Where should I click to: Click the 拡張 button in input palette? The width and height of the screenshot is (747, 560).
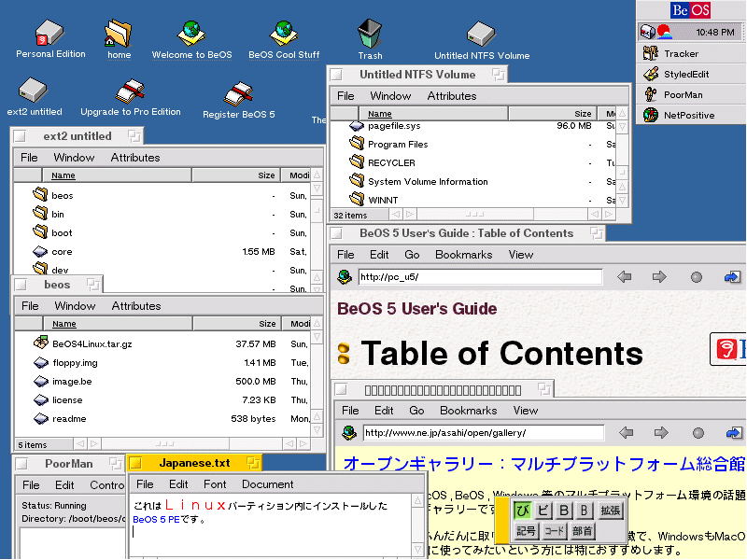[x=610, y=511]
